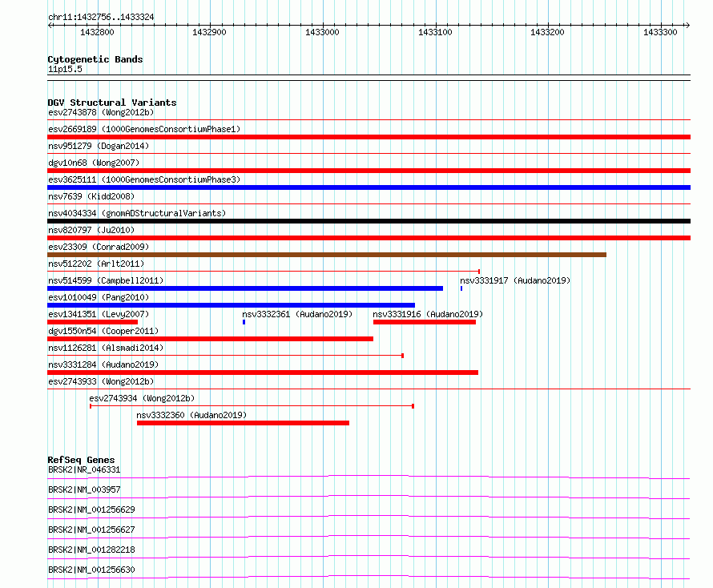Open BRSK2|NM_001282218 transcript label
713x588 pixels.
click(x=91, y=550)
